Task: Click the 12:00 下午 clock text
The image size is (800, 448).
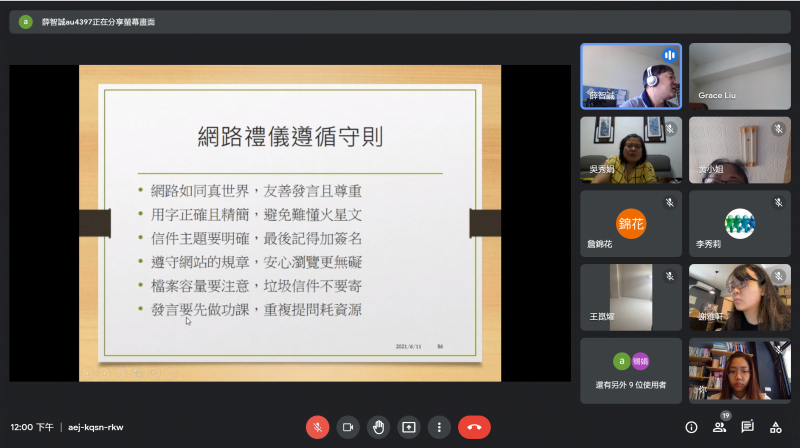Action: pyautogui.click(x=32, y=427)
